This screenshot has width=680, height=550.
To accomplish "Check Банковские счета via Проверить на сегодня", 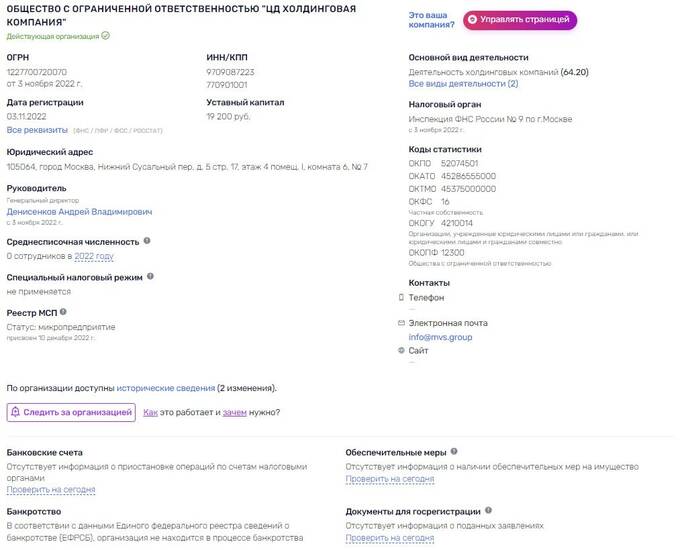I will 51,490.
